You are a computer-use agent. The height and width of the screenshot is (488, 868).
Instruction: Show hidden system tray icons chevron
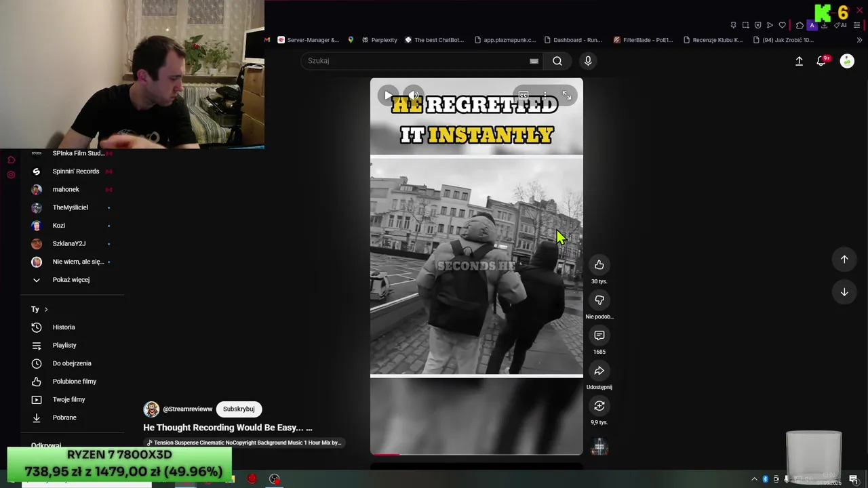(754, 479)
